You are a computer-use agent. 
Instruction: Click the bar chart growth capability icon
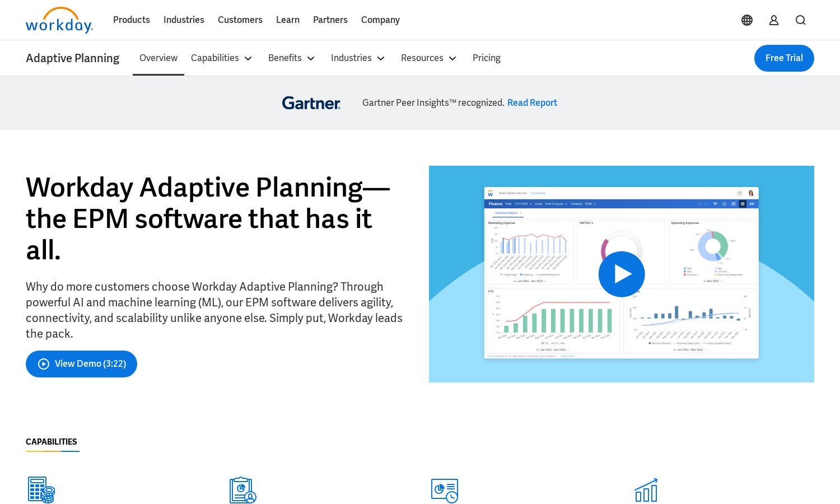click(646, 490)
